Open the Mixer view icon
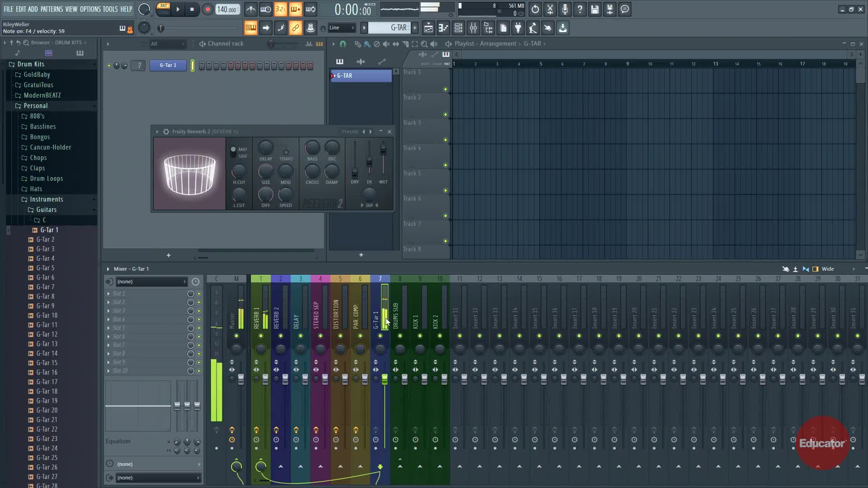 tap(473, 28)
